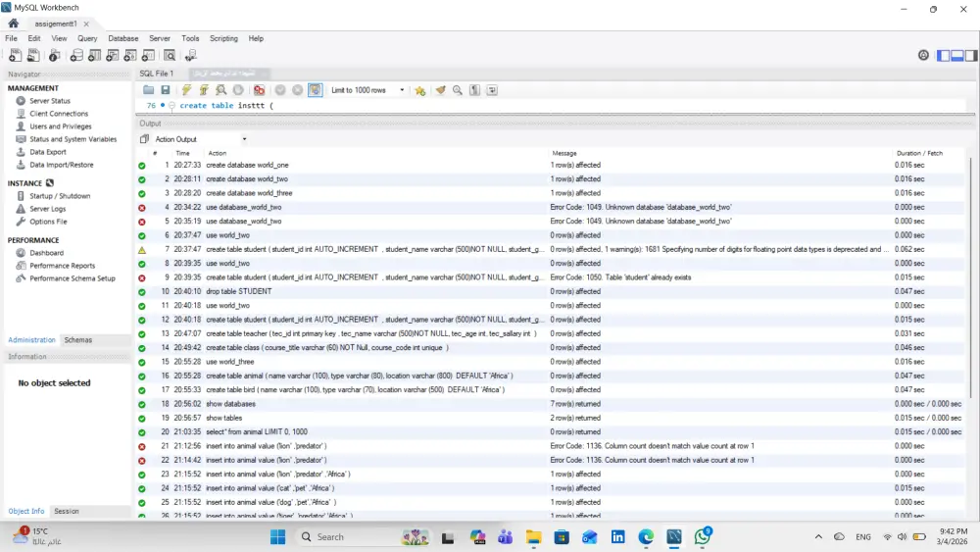Close the assigement1 connection tab
This screenshot has width=980, height=552.
86,24
